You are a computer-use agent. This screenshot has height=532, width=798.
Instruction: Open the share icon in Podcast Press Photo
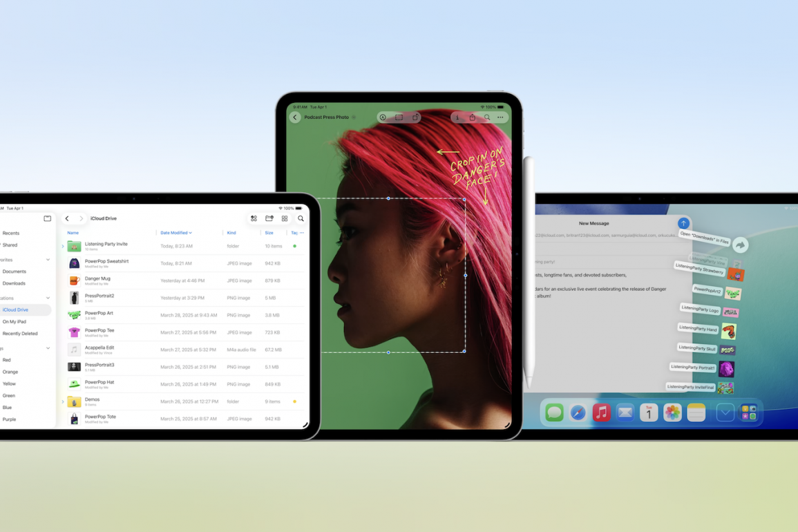tap(473, 117)
